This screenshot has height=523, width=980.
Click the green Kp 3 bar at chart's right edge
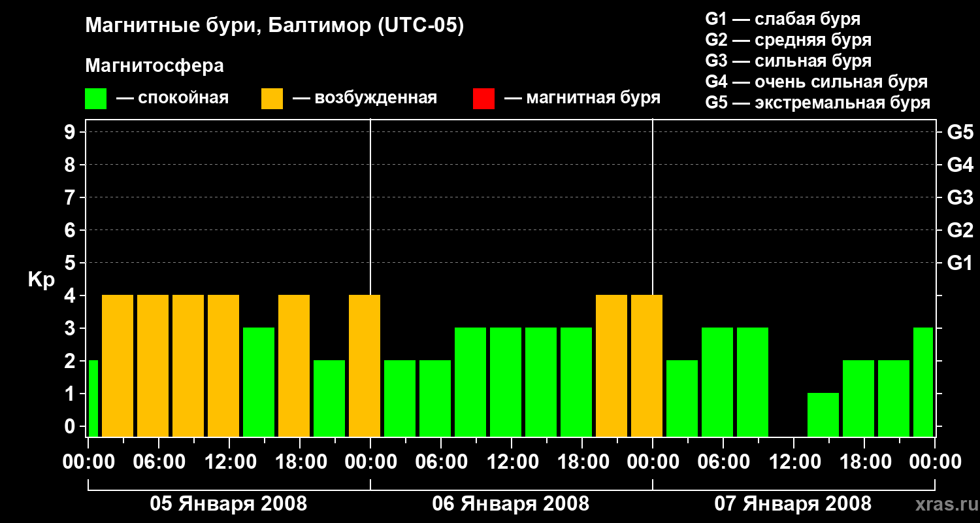coord(923,382)
